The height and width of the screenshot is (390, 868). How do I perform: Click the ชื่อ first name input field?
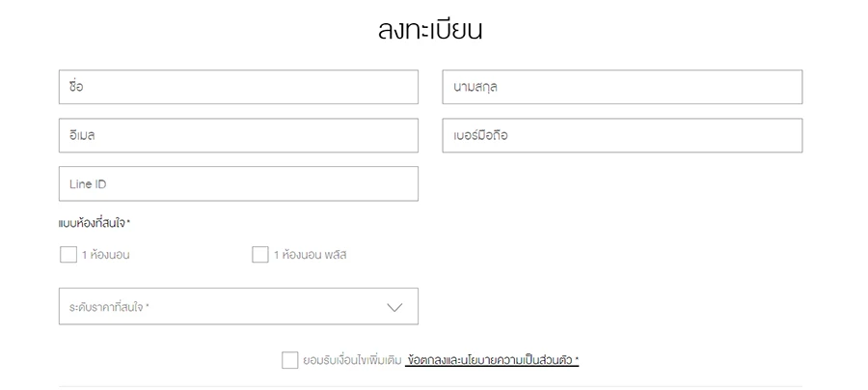click(x=238, y=87)
